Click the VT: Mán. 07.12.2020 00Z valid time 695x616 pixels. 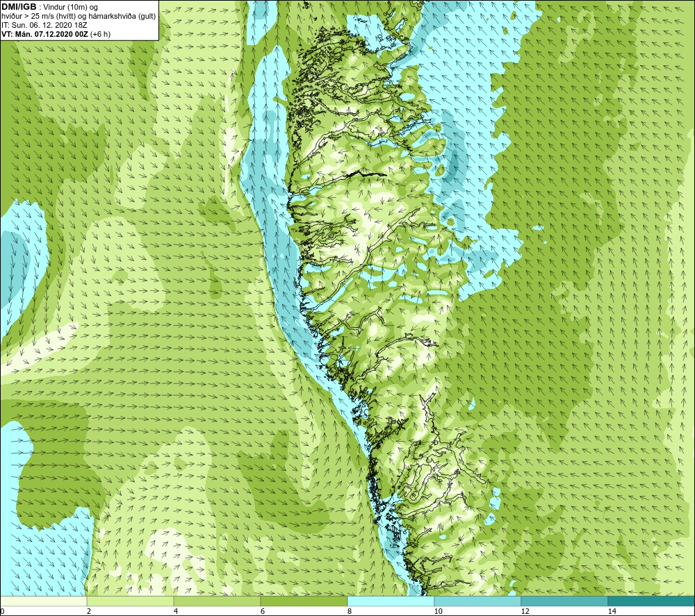44,34
